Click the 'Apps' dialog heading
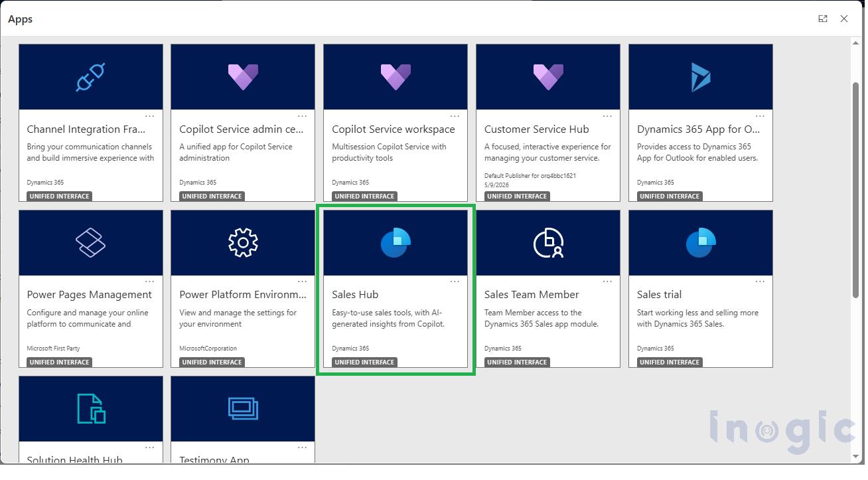The width and height of the screenshot is (868, 480). tap(20, 19)
